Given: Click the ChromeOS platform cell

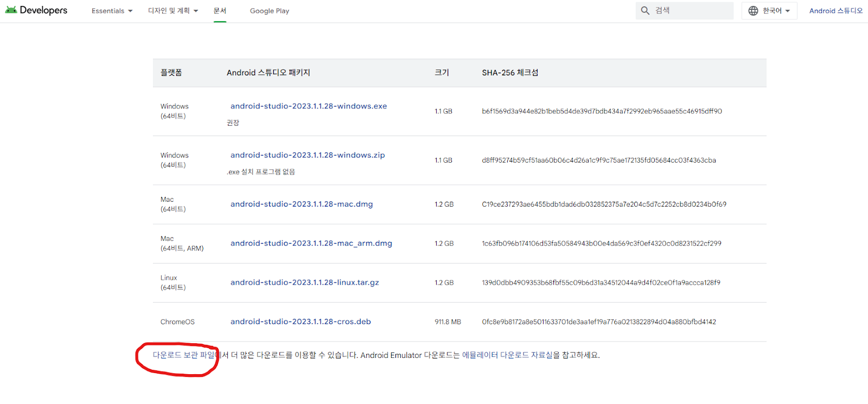Looking at the screenshot, I should (x=177, y=322).
